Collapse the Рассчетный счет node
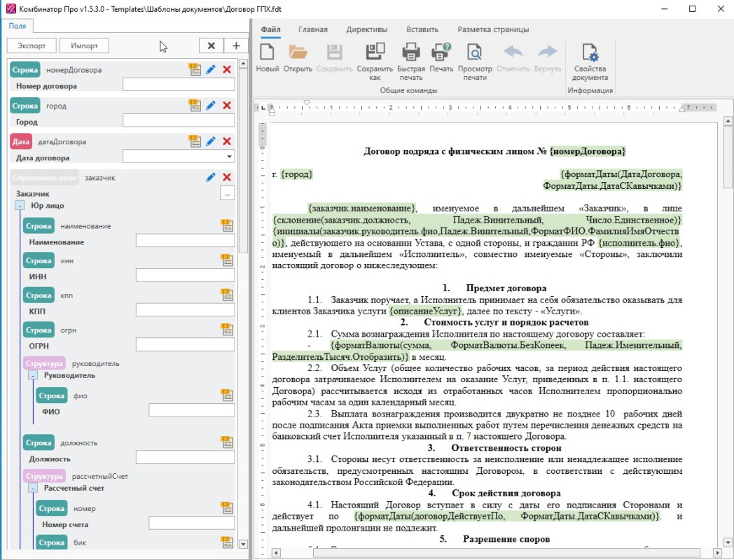Viewport: 734px width, 560px height. tap(33, 488)
